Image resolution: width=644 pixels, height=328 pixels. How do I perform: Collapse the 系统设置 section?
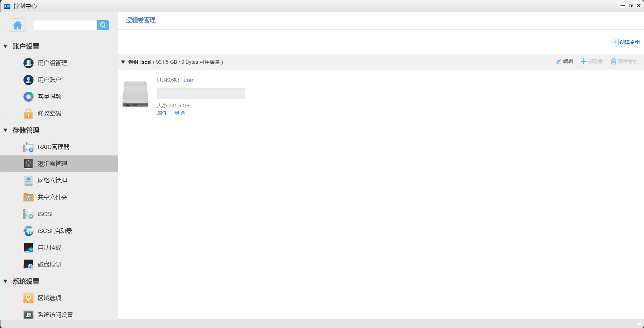coord(6,281)
